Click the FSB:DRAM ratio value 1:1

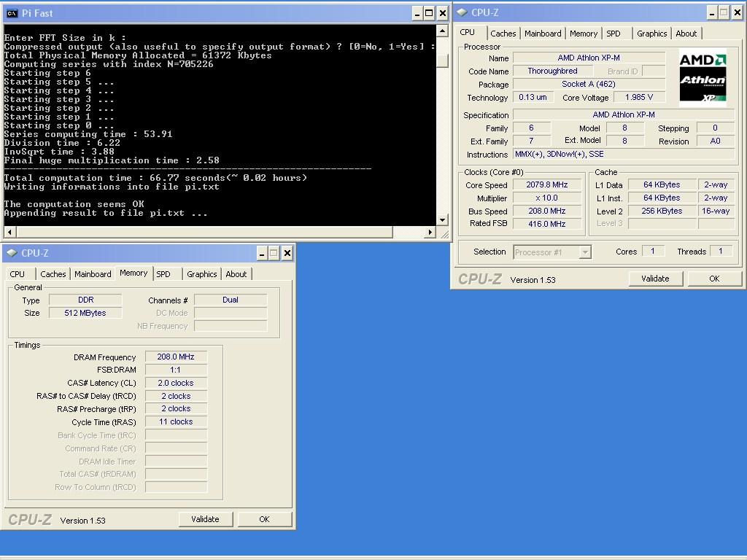click(176, 370)
